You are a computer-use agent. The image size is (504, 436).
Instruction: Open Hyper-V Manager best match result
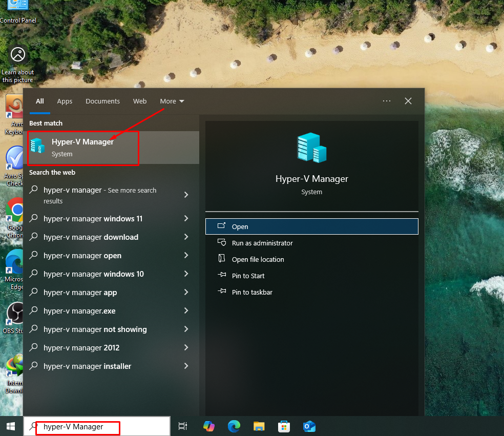tap(82, 148)
